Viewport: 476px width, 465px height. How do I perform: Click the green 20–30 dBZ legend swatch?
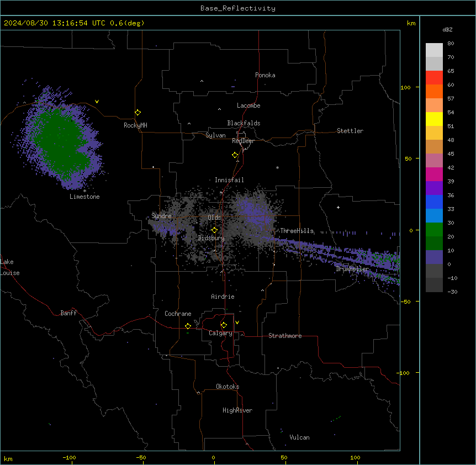pos(434,230)
